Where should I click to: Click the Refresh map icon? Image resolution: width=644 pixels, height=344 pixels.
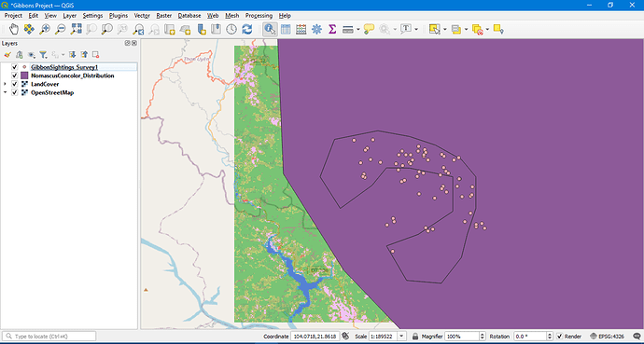click(x=246, y=29)
